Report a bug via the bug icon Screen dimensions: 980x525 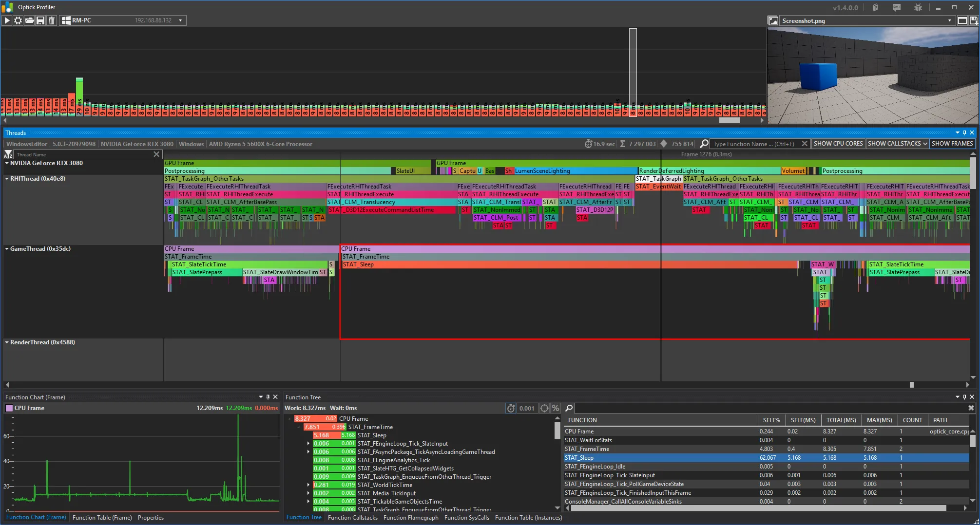918,7
